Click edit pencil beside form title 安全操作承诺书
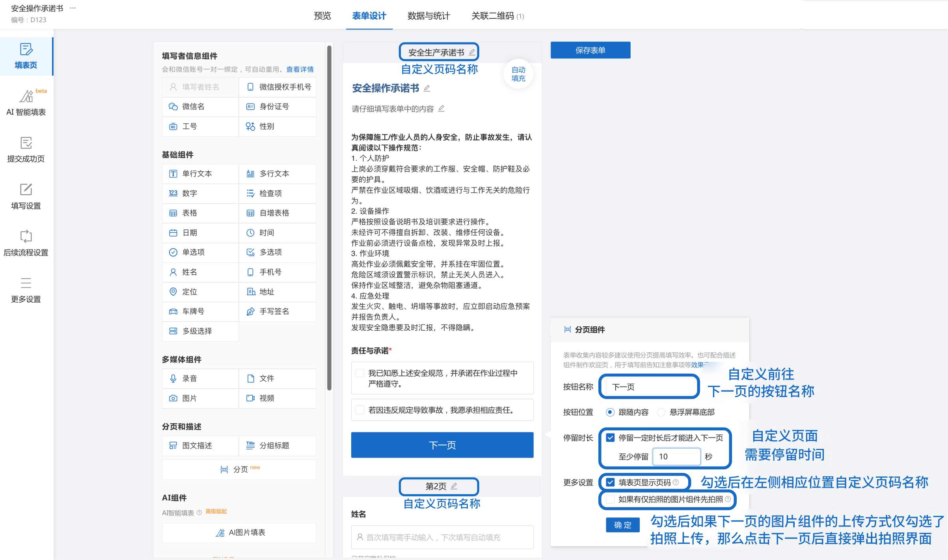This screenshot has height=560, width=948. [x=427, y=88]
